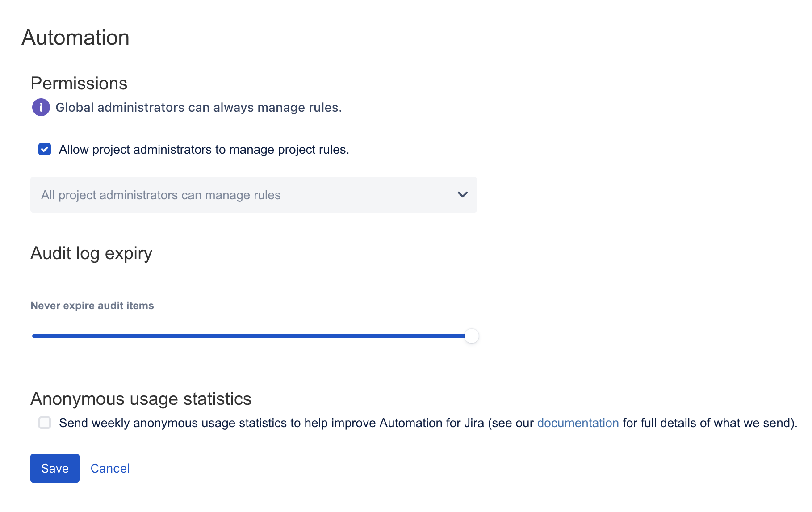Click the audit log expiry slider handle
Viewport: 812px width, 512px height.
coord(471,336)
